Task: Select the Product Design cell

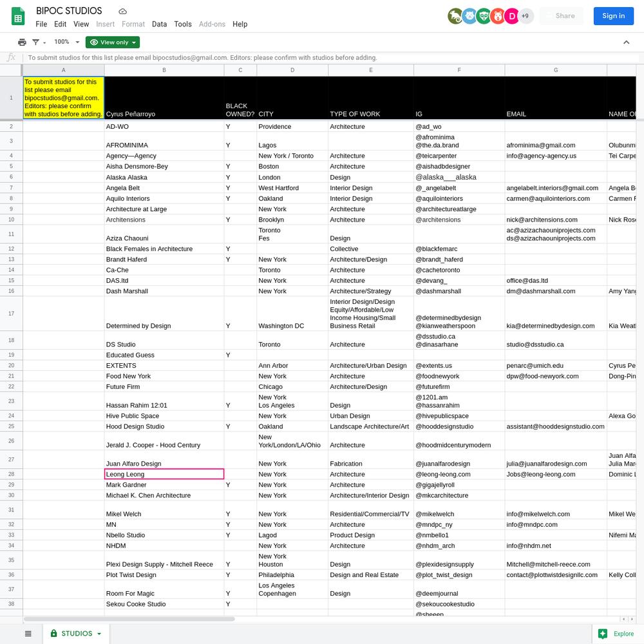Action: 371,536
